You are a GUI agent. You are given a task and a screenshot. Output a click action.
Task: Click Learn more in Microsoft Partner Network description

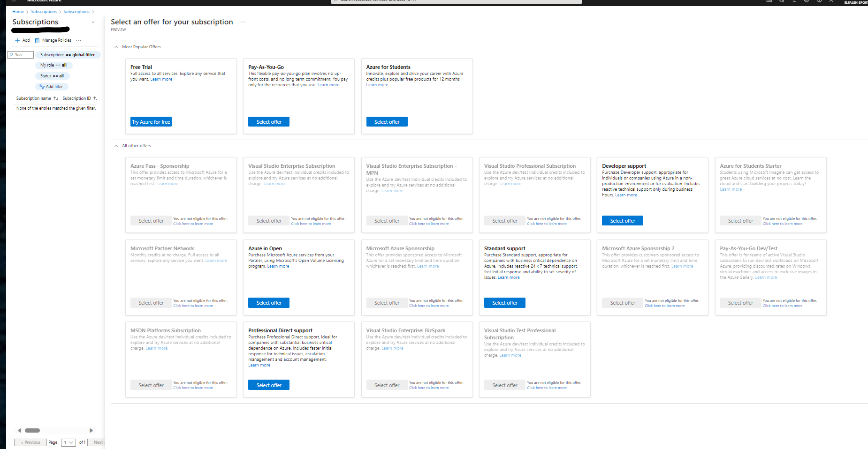(216, 261)
